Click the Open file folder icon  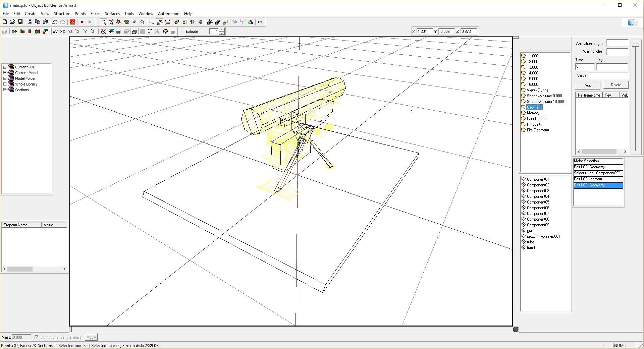click(x=12, y=22)
